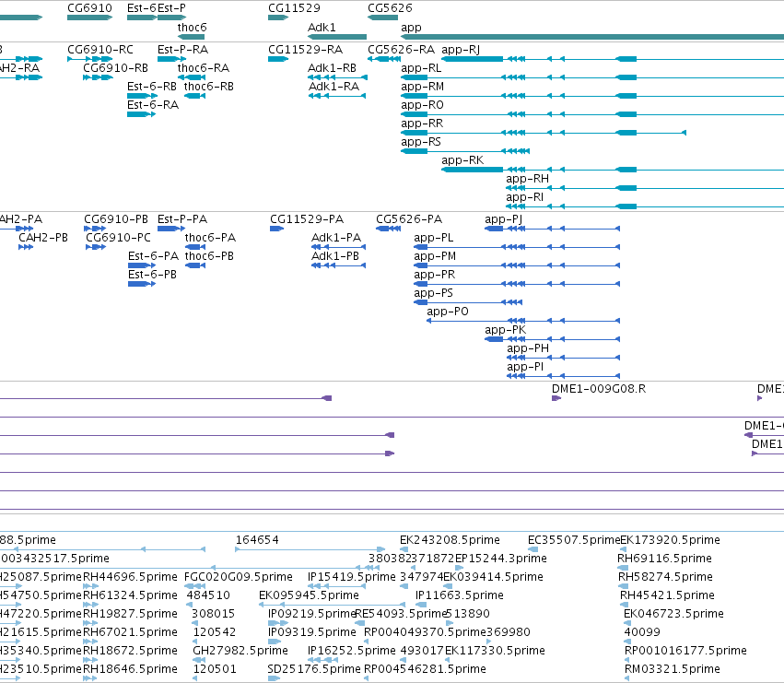The width and height of the screenshot is (784, 683).
Task: Click the EK243208.5prime EST label
Action: pos(450,540)
